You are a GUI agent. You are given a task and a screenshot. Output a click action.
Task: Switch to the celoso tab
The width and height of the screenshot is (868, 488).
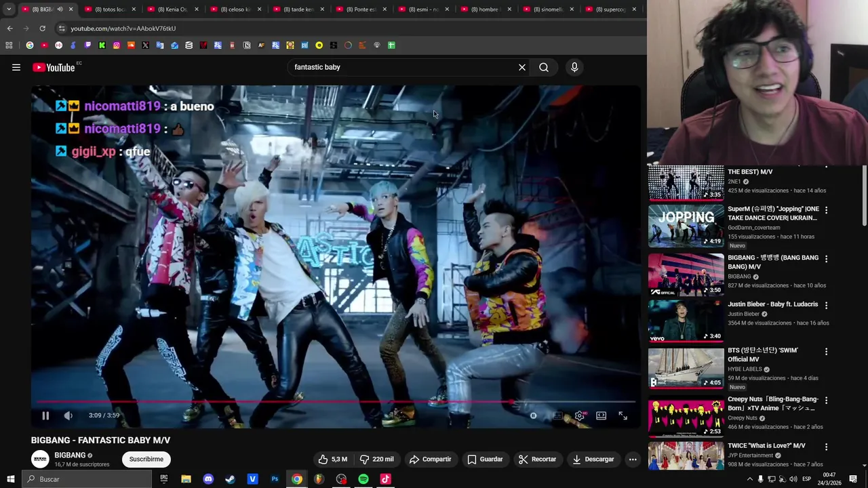click(x=235, y=9)
